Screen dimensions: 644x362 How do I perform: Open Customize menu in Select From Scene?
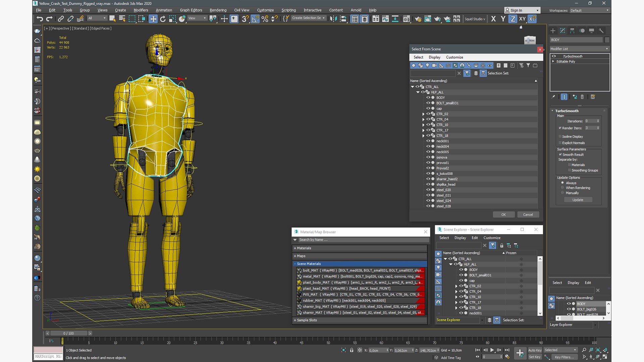point(454,57)
